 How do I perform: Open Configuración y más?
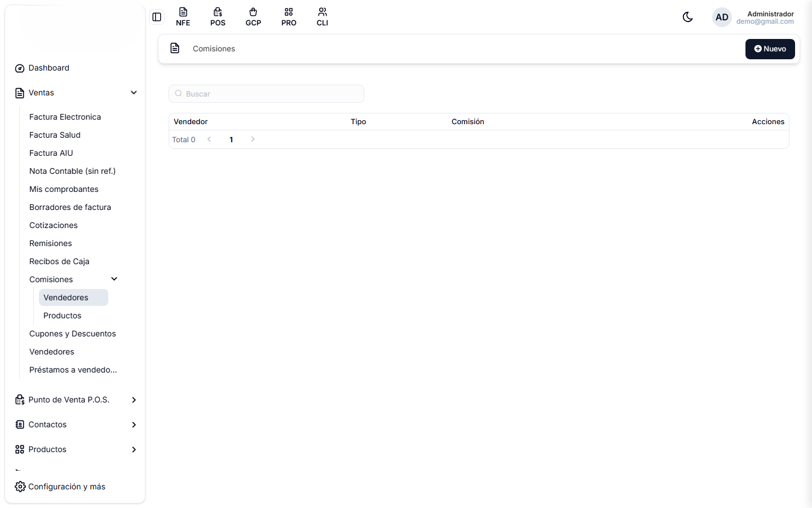click(x=67, y=487)
